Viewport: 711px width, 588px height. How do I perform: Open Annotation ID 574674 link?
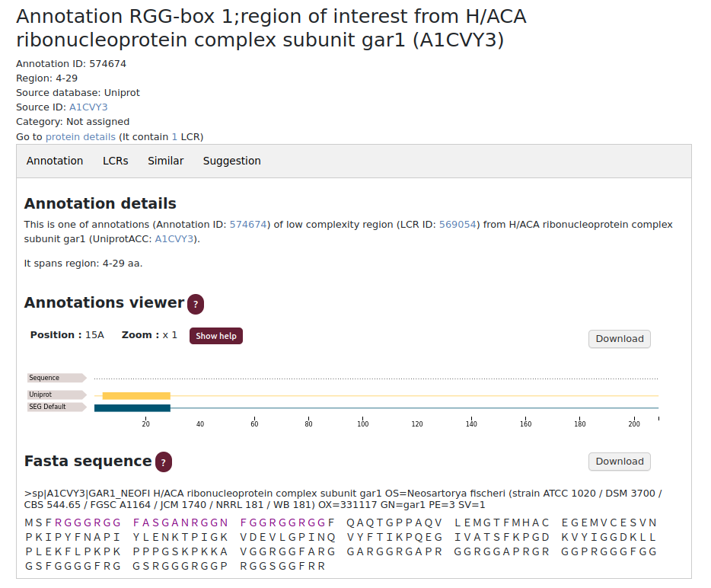tap(248, 225)
